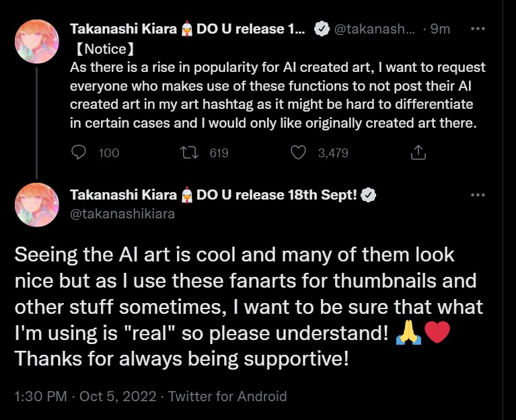
Task: Open the first tweet author's display name
Action: click(x=187, y=29)
